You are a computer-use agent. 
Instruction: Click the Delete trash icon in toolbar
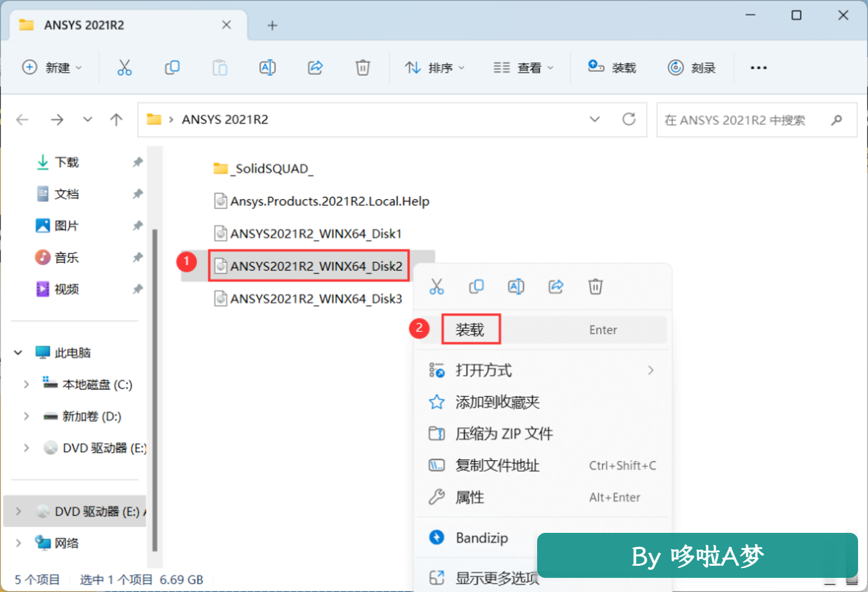pyautogui.click(x=363, y=68)
